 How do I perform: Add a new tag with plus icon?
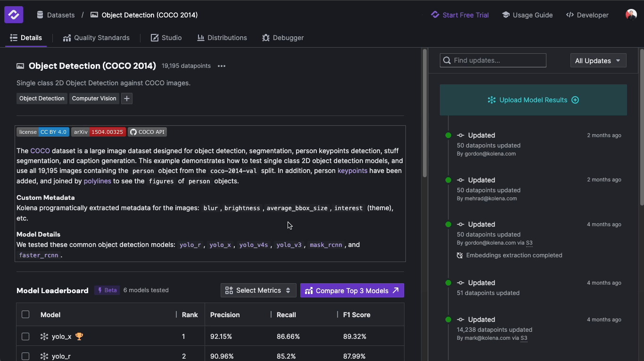[127, 98]
